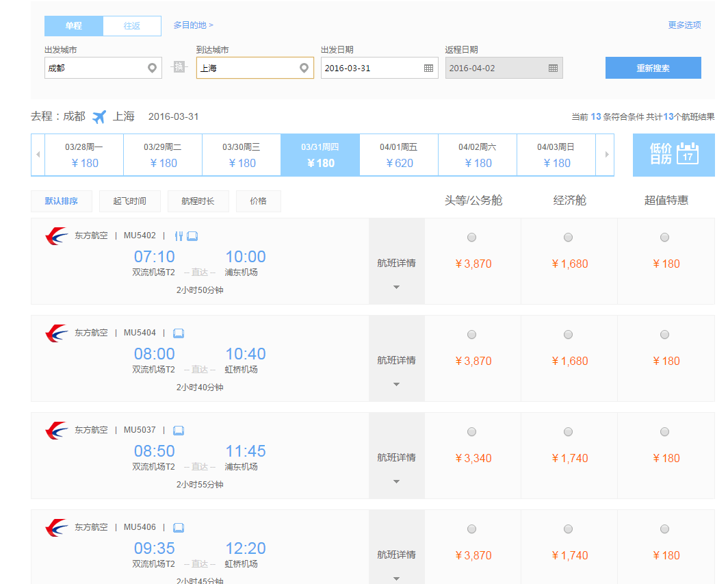
Task: Sort flights by 价格
Action: click(259, 201)
